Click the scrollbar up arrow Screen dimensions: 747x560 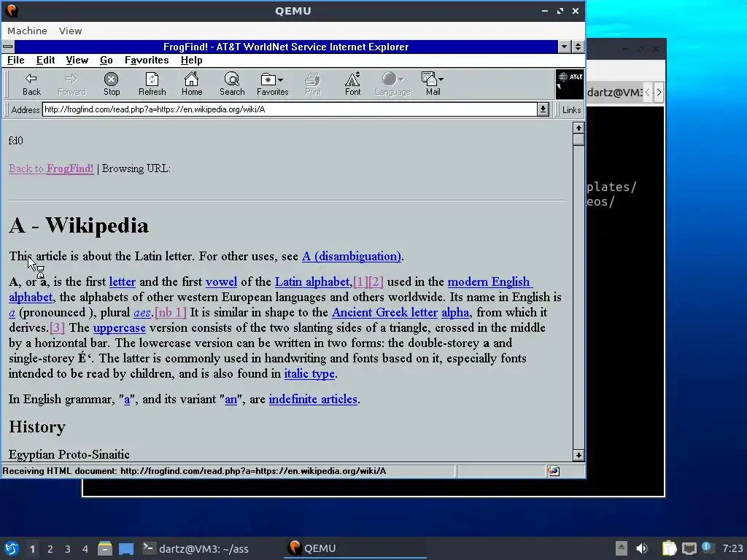578,128
